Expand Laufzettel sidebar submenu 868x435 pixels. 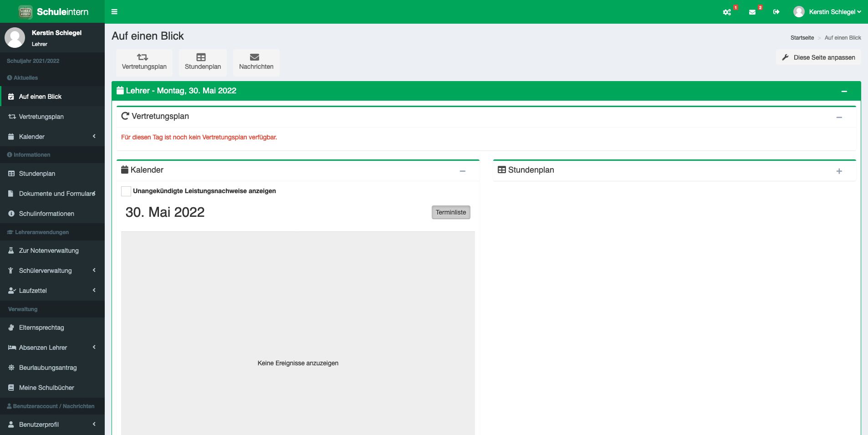click(x=94, y=290)
